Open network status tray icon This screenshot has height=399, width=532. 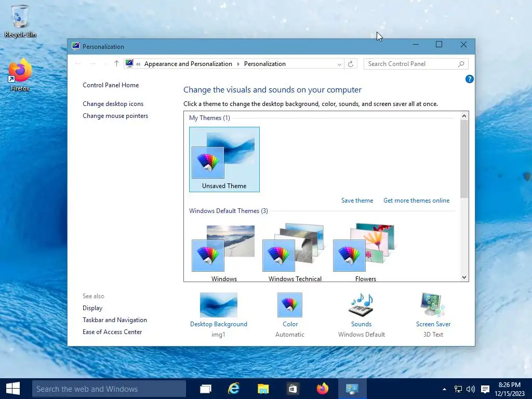(x=458, y=389)
